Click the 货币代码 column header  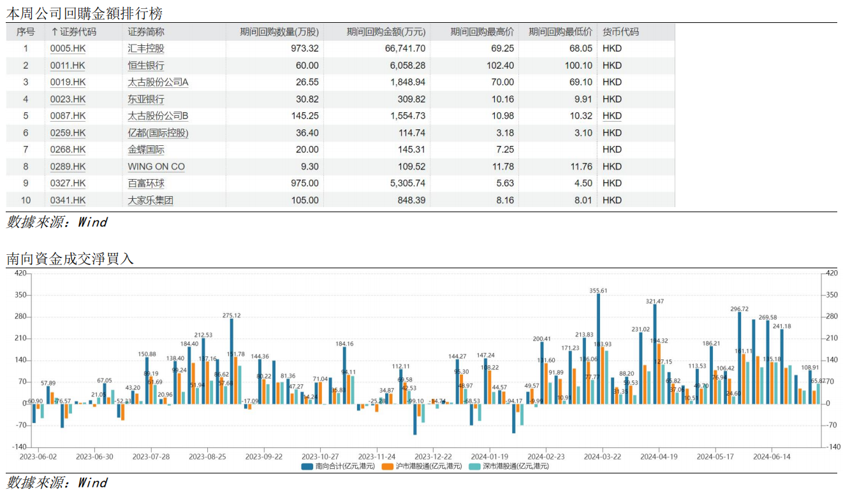click(620, 32)
